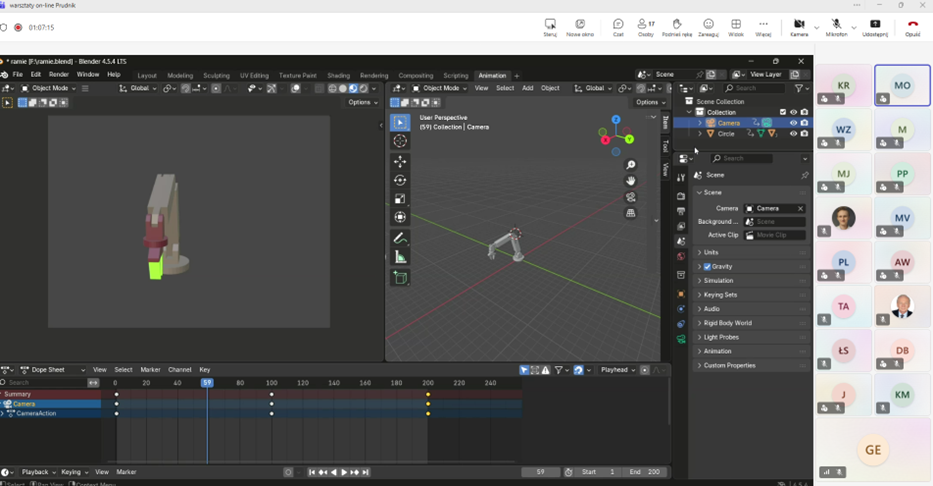Image resolution: width=933 pixels, height=486 pixels.
Task: Select the Annotate pencil tool
Action: pos(400,238)
